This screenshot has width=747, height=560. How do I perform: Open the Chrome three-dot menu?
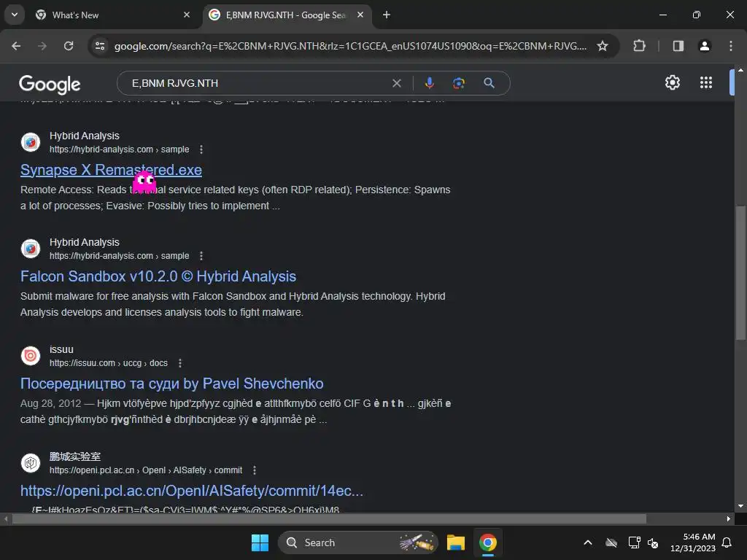(x=730, y=46)
